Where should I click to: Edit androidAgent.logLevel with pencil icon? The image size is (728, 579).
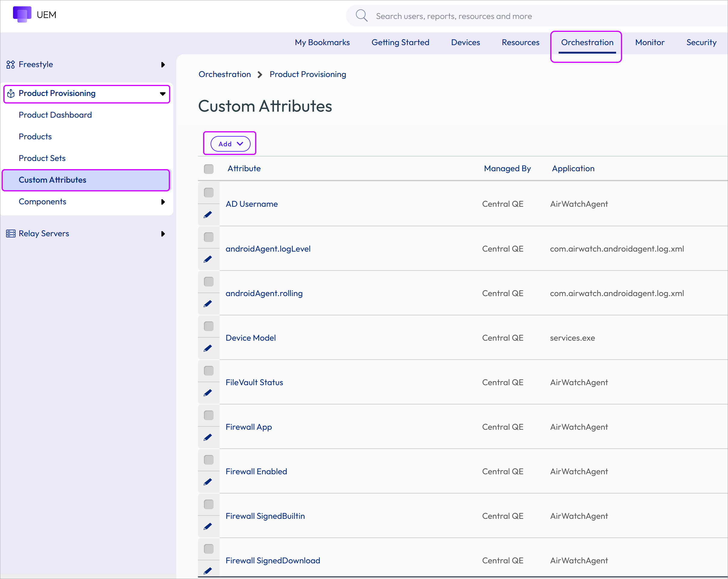click(x=208, y=259)
